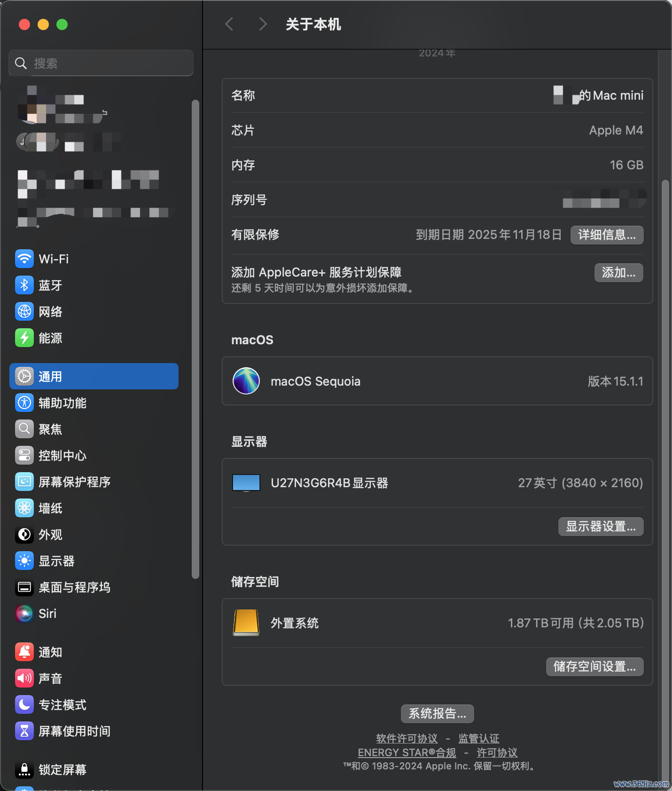Open Network (网络) globe icon
This screenshot has width=672, height=791.
24,311
